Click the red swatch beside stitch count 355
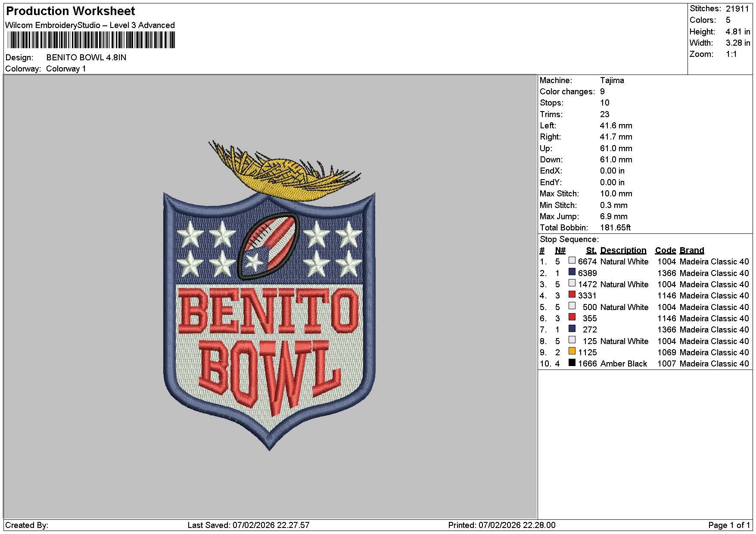The height and width of the screenshot is (534, 756). pyautogui.click(x=572, y=317)
